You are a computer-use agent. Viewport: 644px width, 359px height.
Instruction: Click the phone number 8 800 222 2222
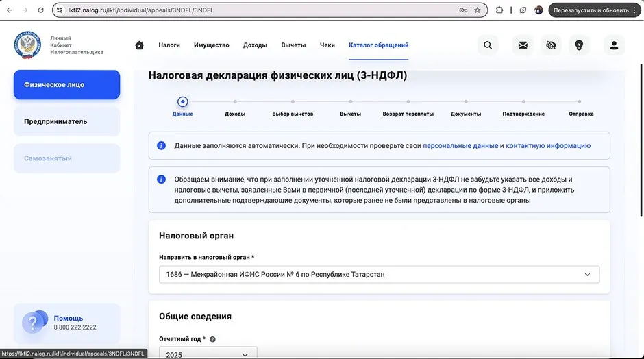75,327
